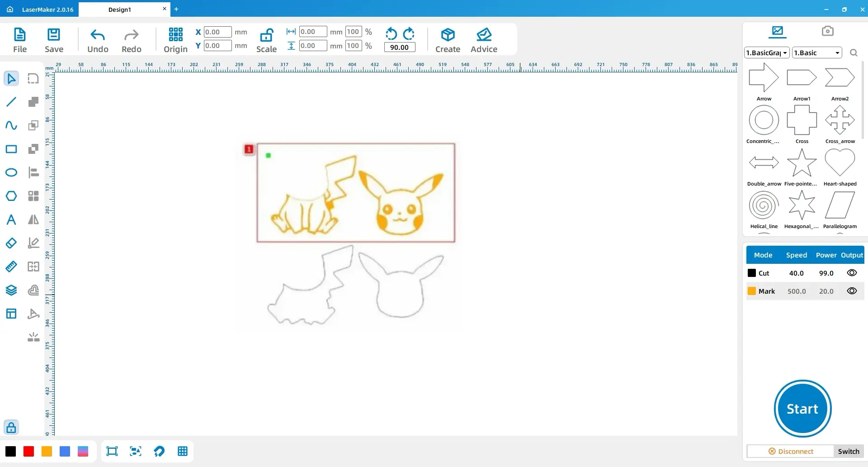
Task: Open the shape gallery image tab
Action: pos(778,31)
